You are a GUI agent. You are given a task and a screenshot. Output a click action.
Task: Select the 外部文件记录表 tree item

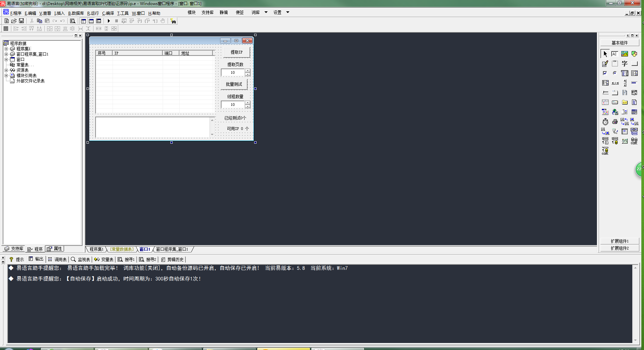click(x=30, y=81)
